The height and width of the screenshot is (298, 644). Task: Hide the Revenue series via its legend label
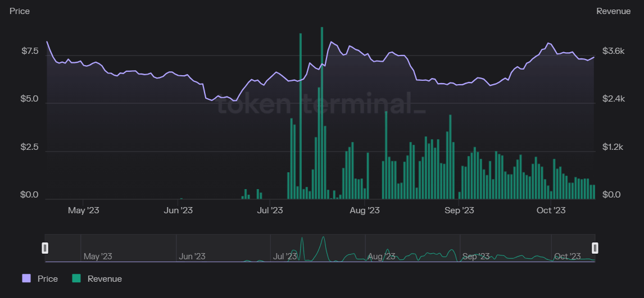pos(105,278)
